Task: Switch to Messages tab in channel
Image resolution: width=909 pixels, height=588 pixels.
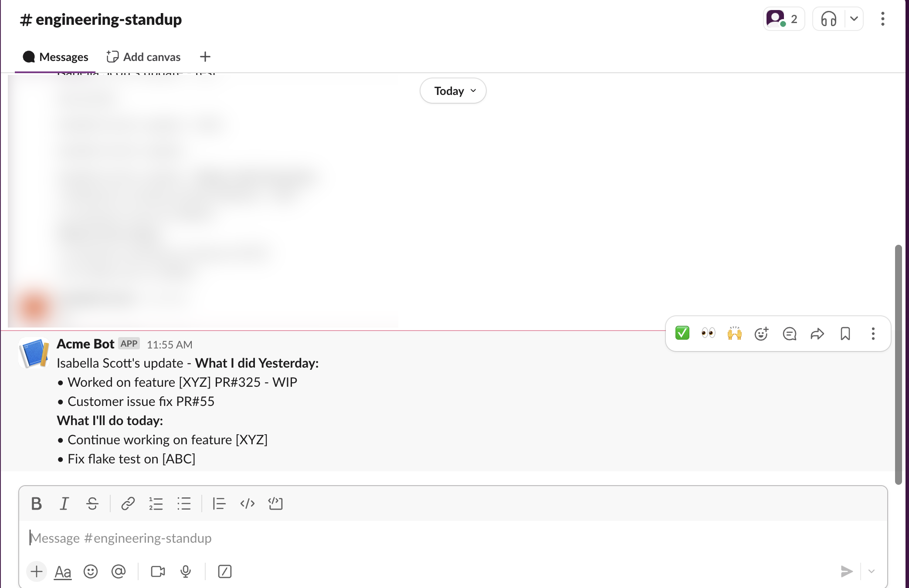Action: coord(55,56)
